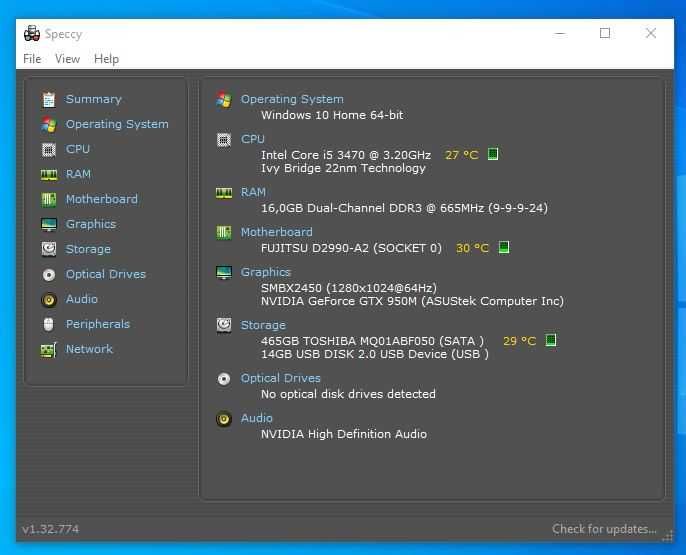
Task: Open the Help menu
Action: pos(106,59)
